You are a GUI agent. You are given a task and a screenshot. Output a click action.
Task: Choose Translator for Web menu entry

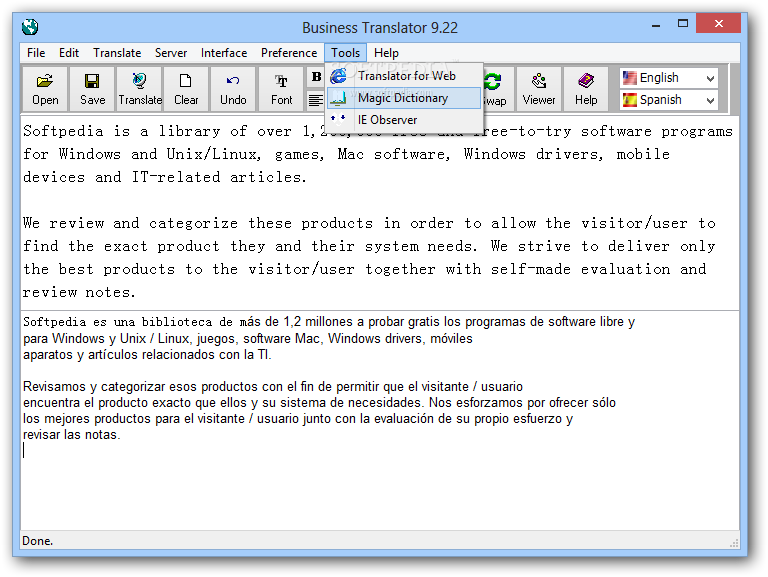404,76
